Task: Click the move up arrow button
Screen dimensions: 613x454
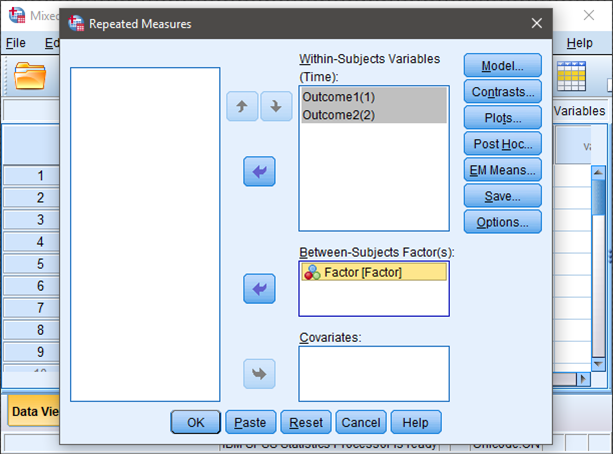Action: click(242, 106)
